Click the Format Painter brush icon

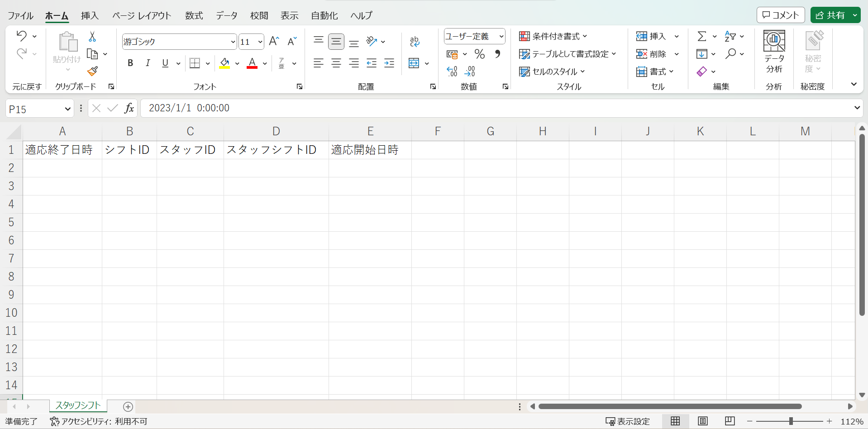[92, 71]
